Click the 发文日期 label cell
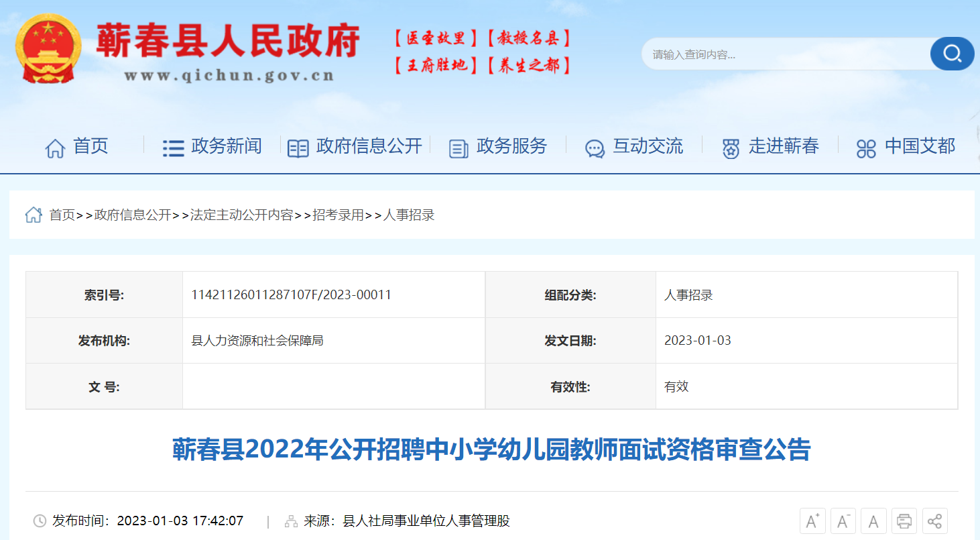 pos(570,341)
